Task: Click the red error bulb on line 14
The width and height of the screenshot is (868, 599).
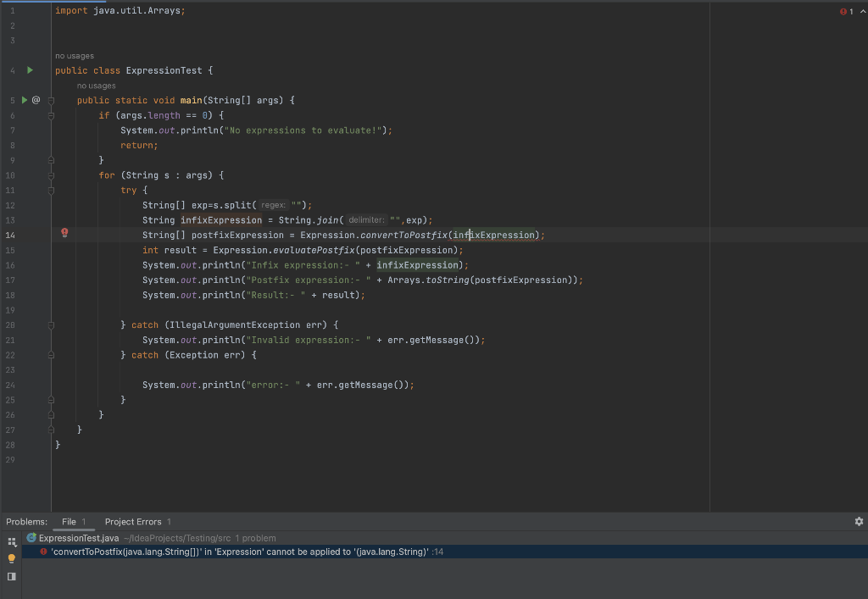Action: [x=64, y=233]
